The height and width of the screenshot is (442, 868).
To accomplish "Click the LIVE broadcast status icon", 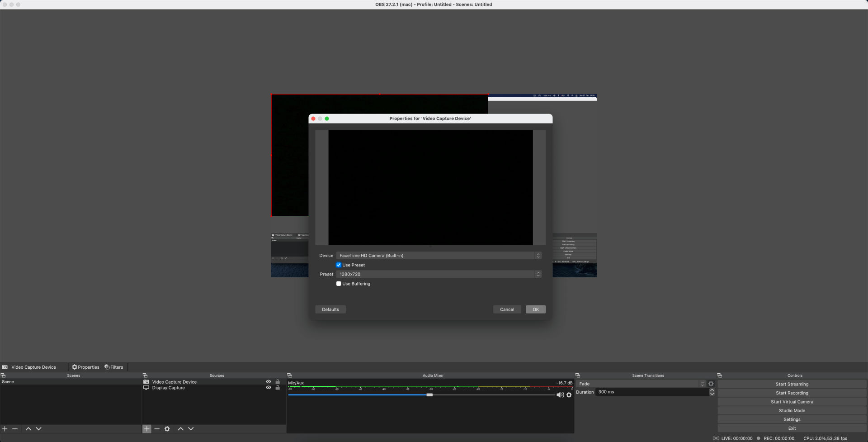I will pos(716,438).
